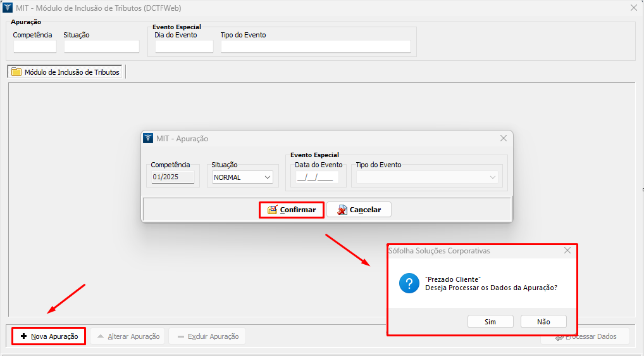
Task: Focus the top Situação field in Apuração
Action: 101,47
